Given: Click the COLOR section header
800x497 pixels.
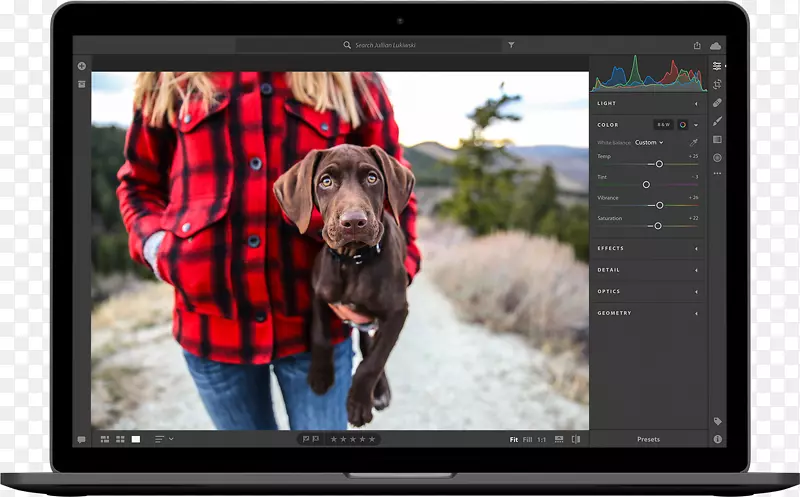Looking at the screenshot, I should pos(608,125).
